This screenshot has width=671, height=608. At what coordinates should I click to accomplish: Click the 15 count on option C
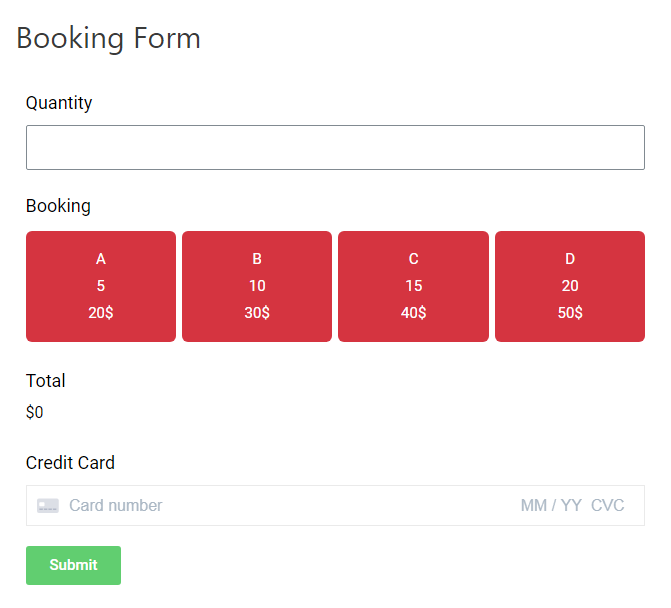tap(414, 286)
